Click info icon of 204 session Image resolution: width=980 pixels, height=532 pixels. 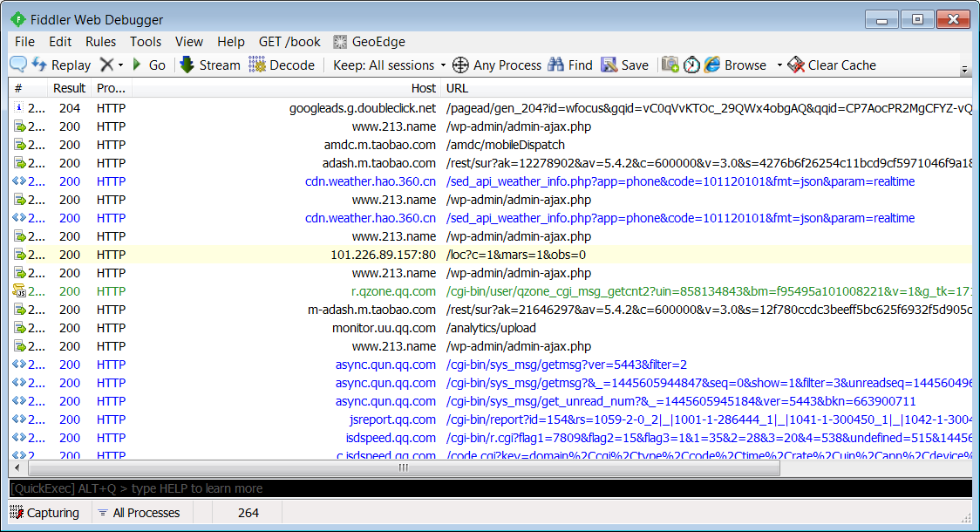pyautogui.click(x=19, y=107)
